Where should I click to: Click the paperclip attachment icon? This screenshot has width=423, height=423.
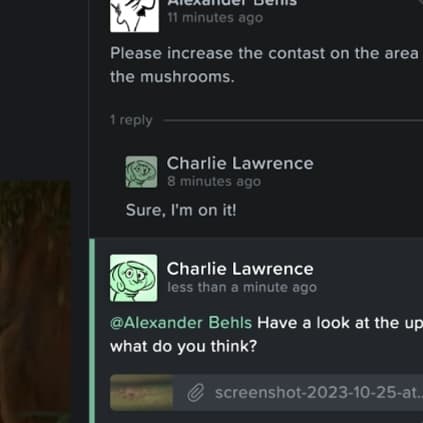coord(195,393)
